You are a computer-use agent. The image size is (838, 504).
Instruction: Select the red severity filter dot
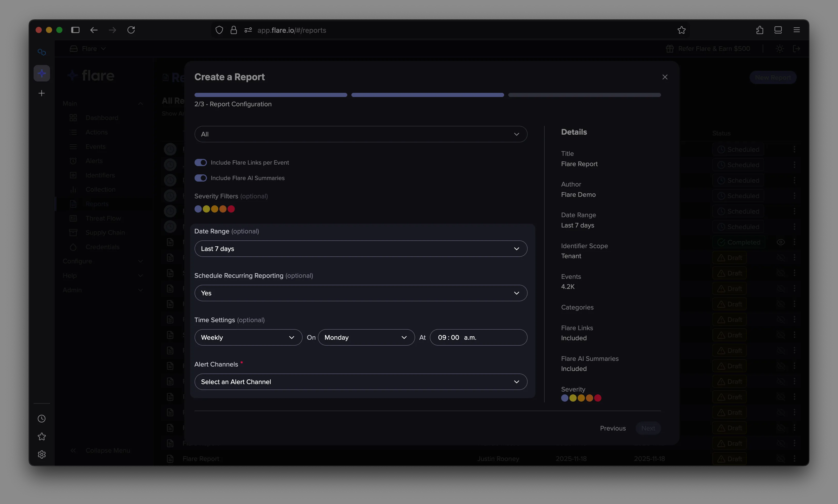(x=231, y=209)
